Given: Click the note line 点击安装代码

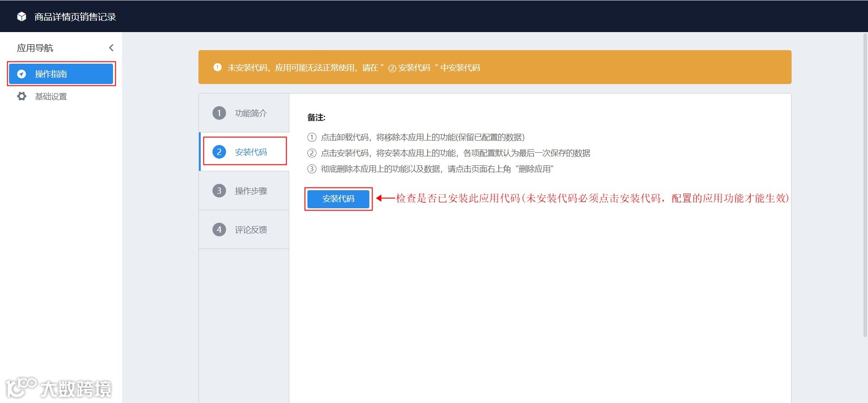Looking at the screenshot, I should [x=449, y=153].
